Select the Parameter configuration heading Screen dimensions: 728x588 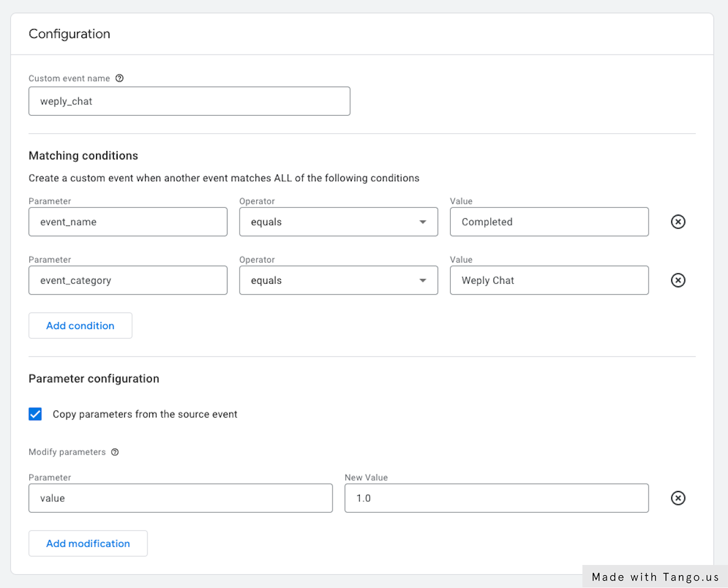click(x=94, y=379)
